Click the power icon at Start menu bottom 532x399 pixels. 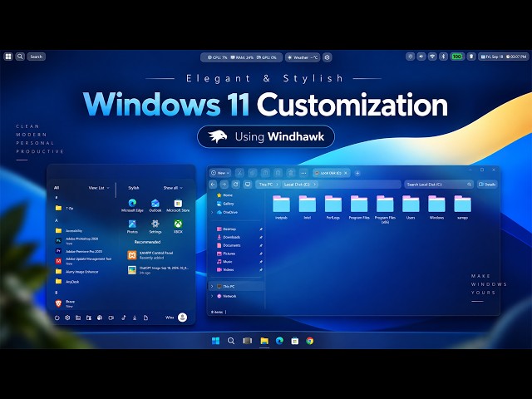pos(57,318)
